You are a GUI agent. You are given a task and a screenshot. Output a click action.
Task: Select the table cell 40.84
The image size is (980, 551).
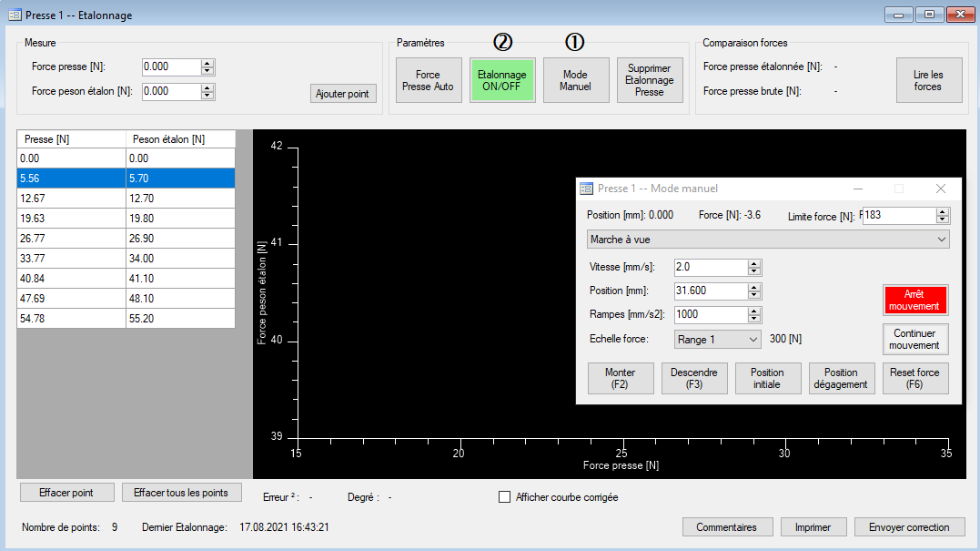coord(72,279)
